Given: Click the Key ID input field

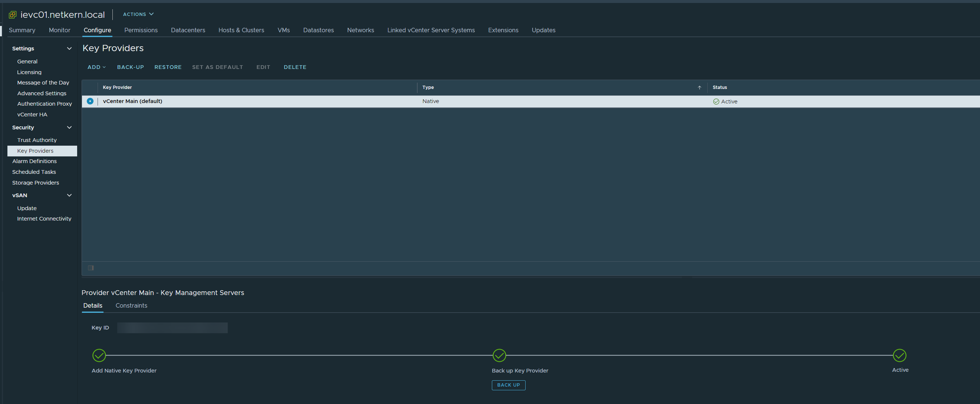Looking at the screenshot, I should (x=172, y=327).
